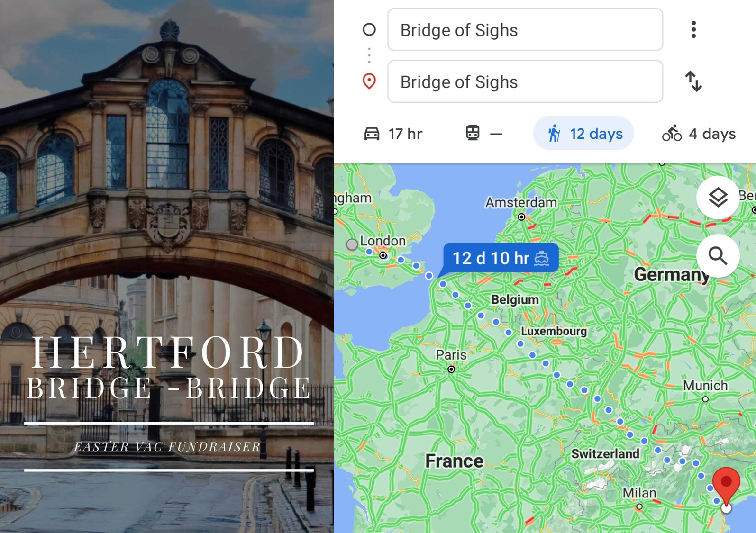Click the circle icon beside starting point field
The width and height of the screenshot is (756, 533).
(369, 30)
